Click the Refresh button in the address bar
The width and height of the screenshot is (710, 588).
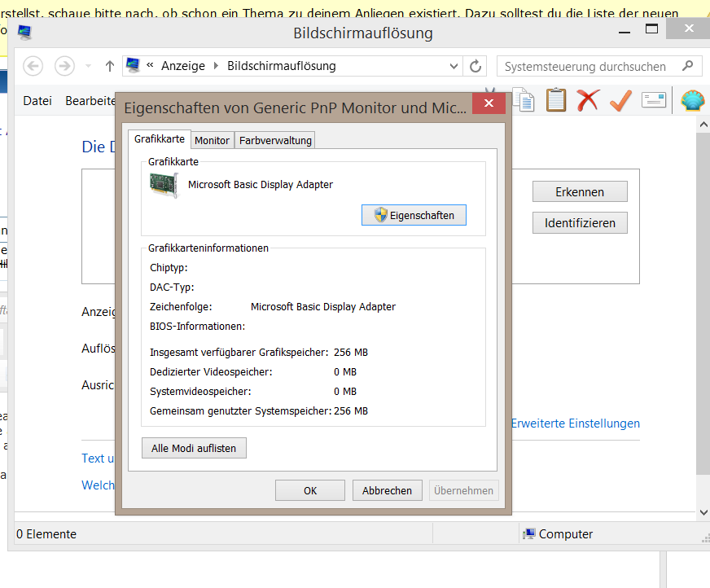(x=475, y=66)
